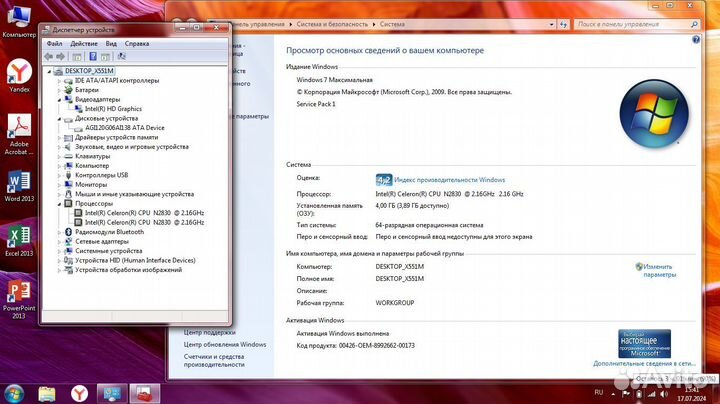Screen dimensions: 720x404
Task: Click the taskbar clock and date
Action: (x=692, y=394)
